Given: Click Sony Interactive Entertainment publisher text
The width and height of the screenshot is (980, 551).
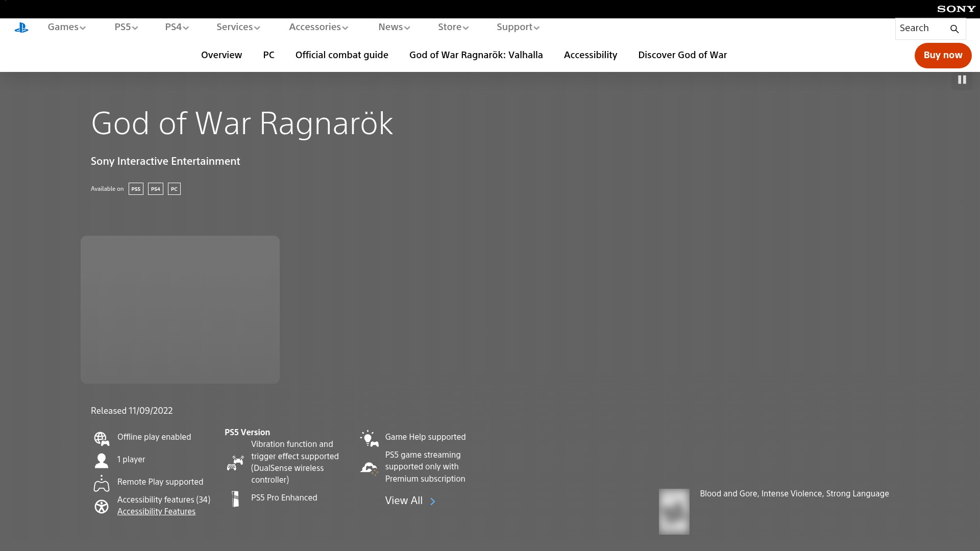Looking at the screenshot, I should coord(165,161).
